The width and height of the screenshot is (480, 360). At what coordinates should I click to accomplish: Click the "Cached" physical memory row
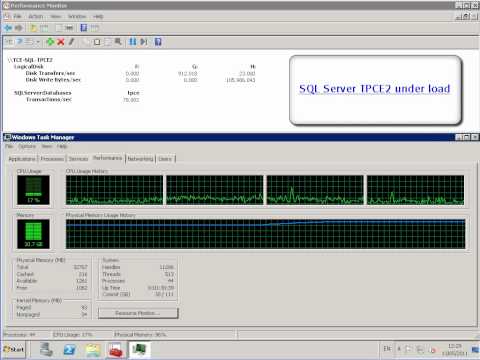[x=52, y=274]
